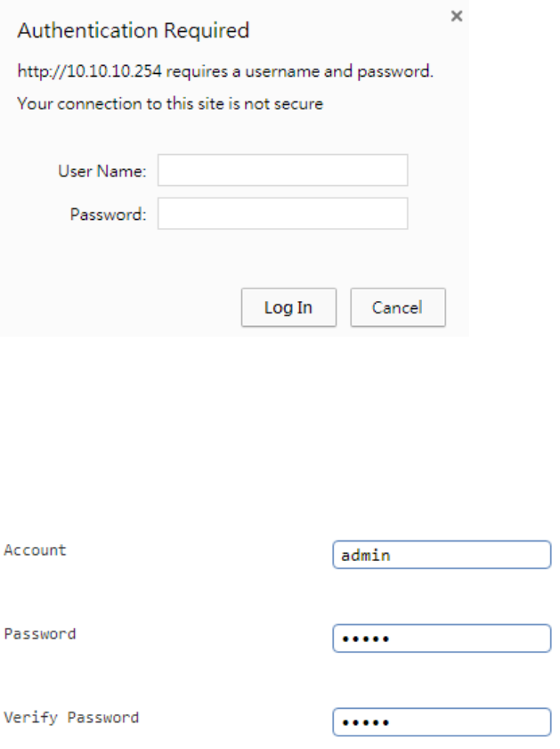Focus the dialog's Password input box
Screen dimensions: 560x749
[x=282, y=214]
